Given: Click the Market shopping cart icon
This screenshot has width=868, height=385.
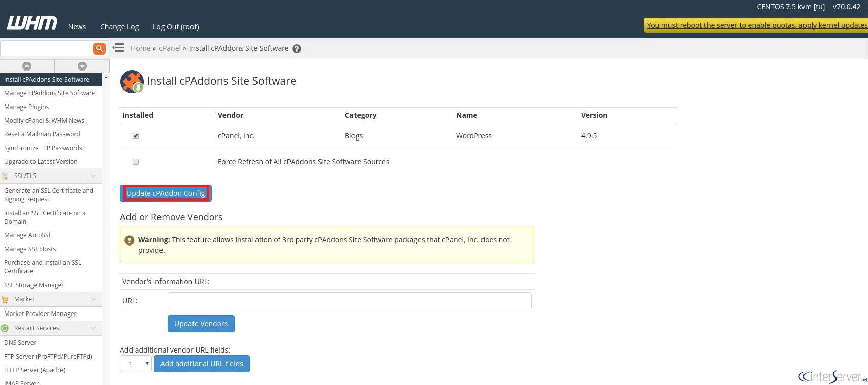Looking at the screenshot, I should click(x=5, y=299).
